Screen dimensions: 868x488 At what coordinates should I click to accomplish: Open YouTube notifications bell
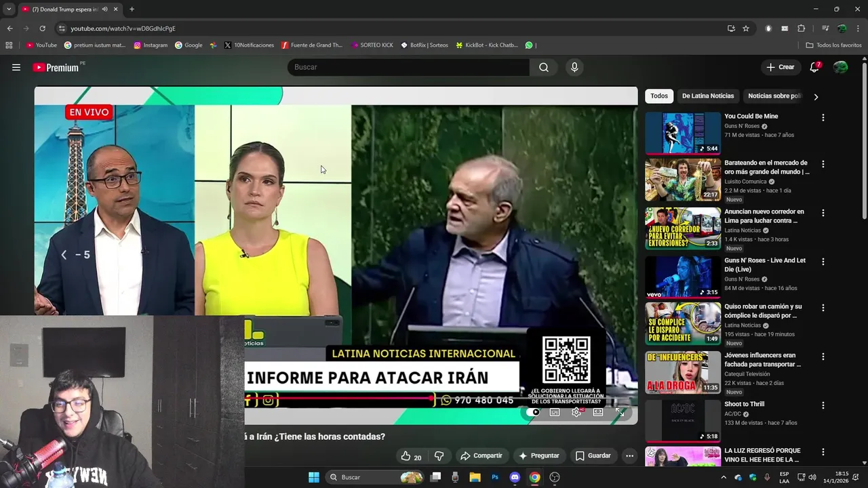[814, 67]
